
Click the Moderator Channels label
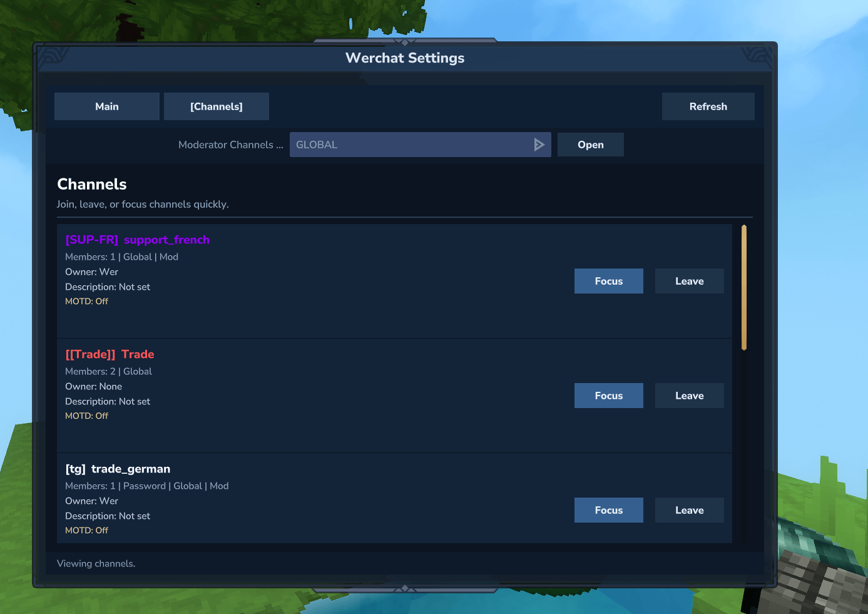[230, 145]
